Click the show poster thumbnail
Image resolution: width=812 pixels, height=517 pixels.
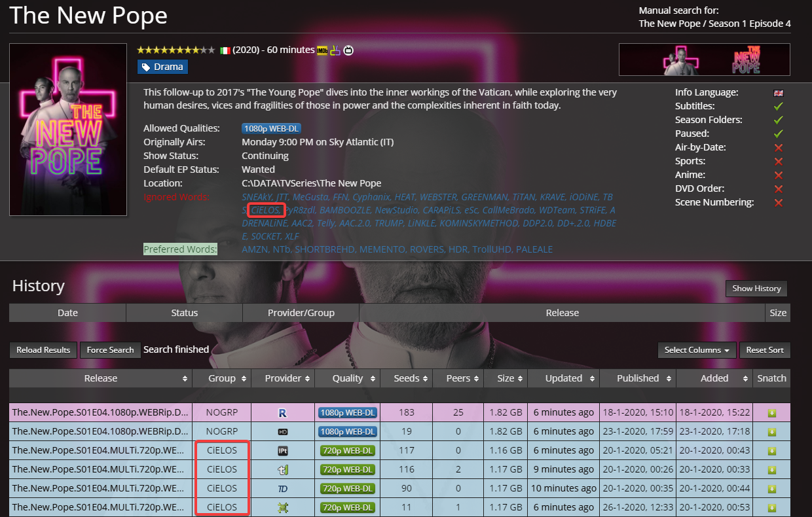68,130
